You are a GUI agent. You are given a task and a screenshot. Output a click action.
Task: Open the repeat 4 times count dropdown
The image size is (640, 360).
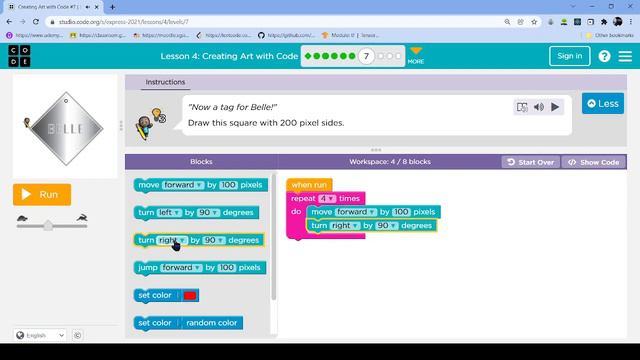327,199
